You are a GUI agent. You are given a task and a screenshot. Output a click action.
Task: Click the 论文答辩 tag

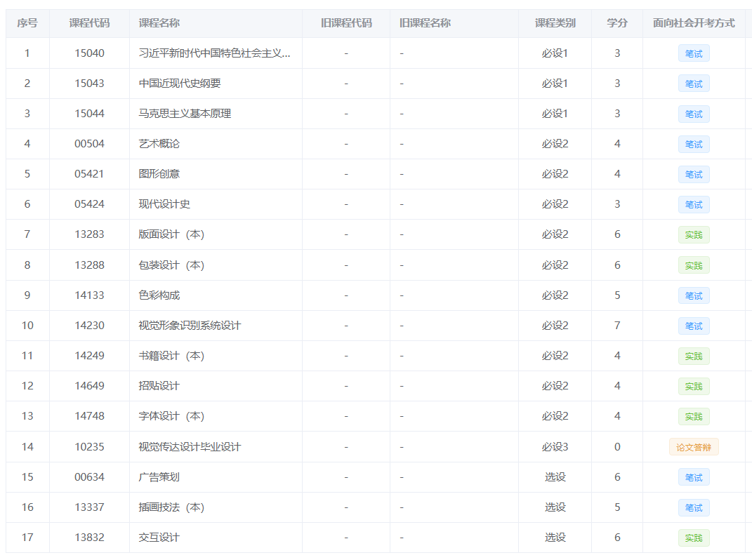pyautogui.click(x=694, y=447)
